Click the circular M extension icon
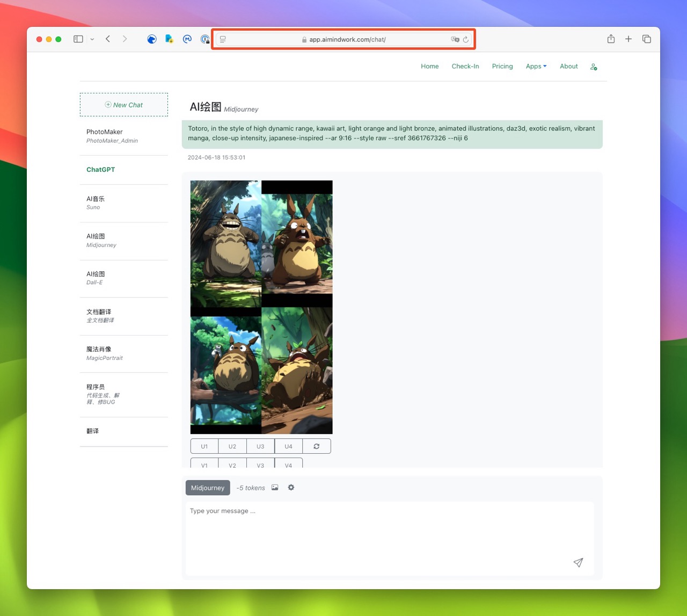This screenshot has height=616, width=687. [187, 39]
